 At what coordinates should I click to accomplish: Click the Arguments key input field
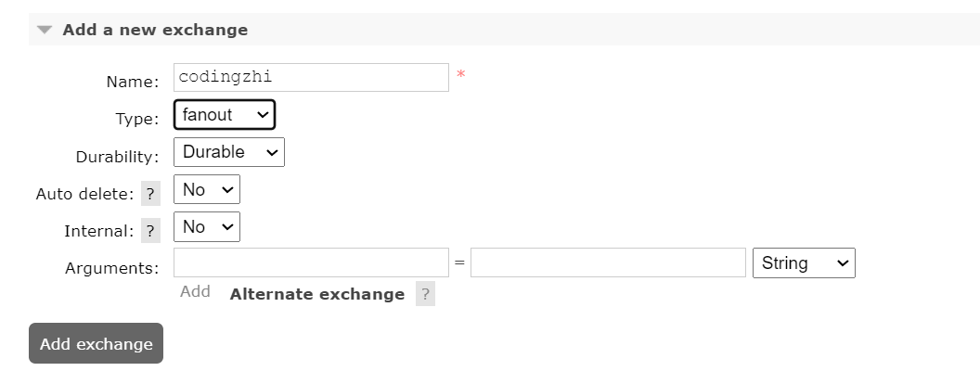[x=311, y=263]
